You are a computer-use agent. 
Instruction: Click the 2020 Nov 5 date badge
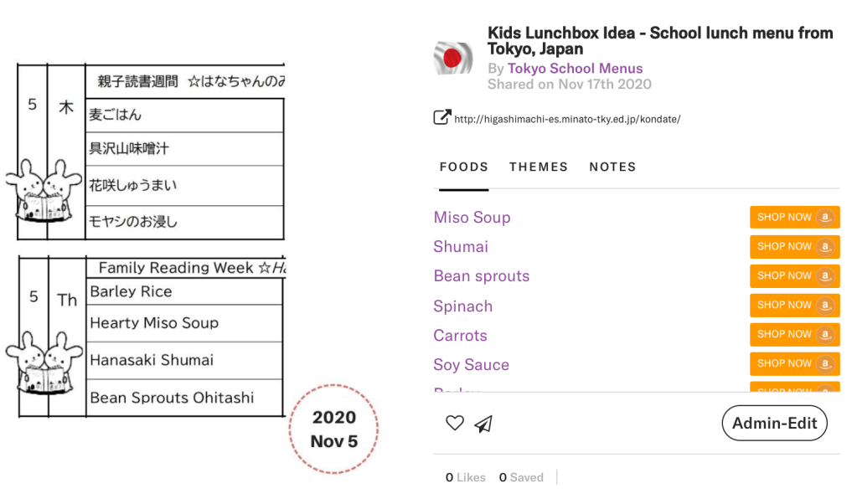333,429
